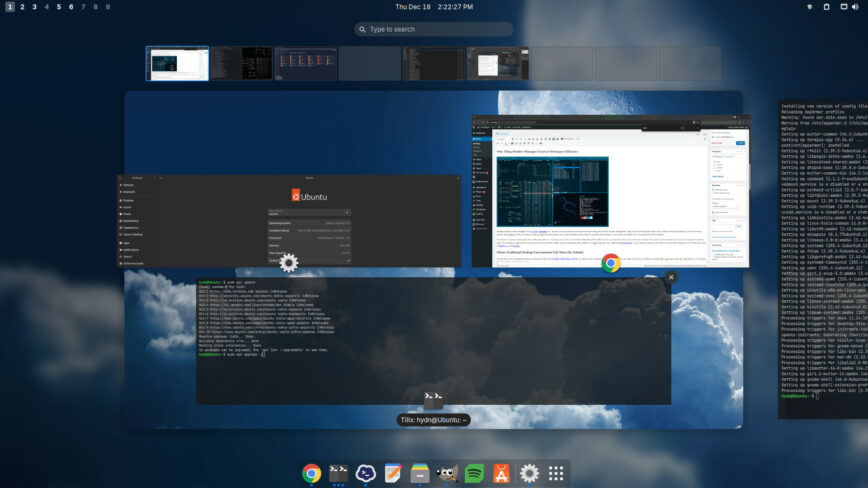Launch Google Chrome from the dock

point(312,473)
